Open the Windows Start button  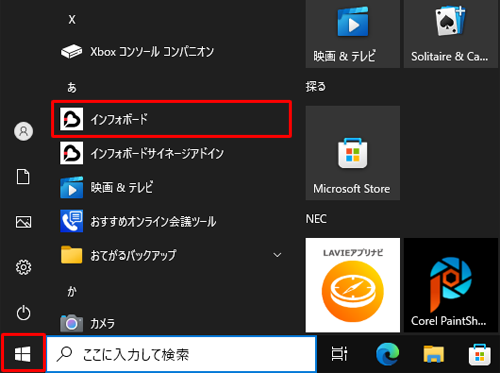coord(23,354)
